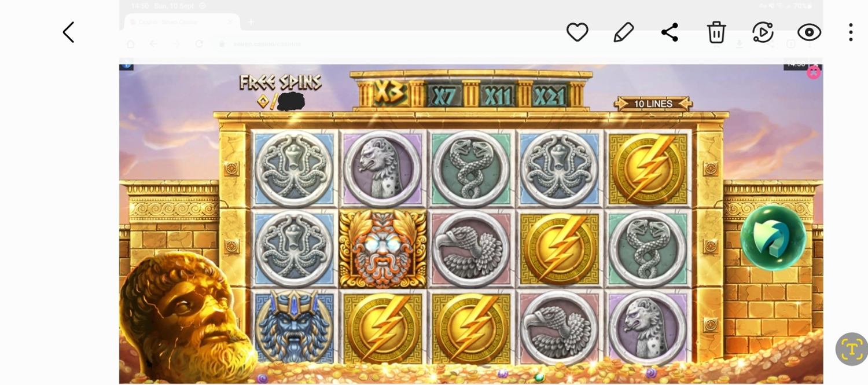Close the game with pink X button
868x385 pixels.
pos(814,72)
